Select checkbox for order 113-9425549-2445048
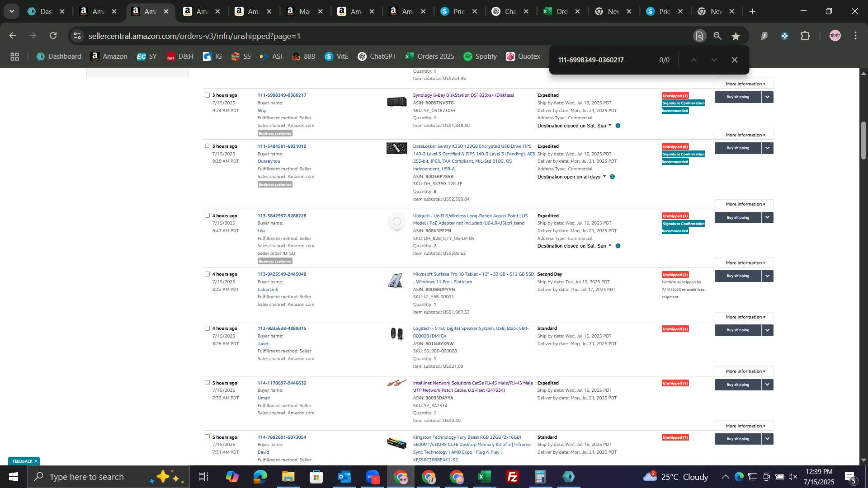 click(x=207, y=274)
